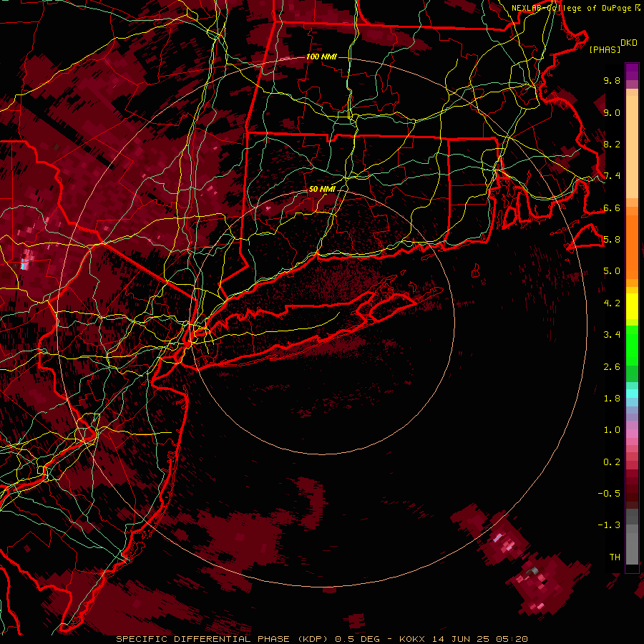Click the 1.0 value on the scale
Viewport: 644px width, 644px height.
click(612, 430)
